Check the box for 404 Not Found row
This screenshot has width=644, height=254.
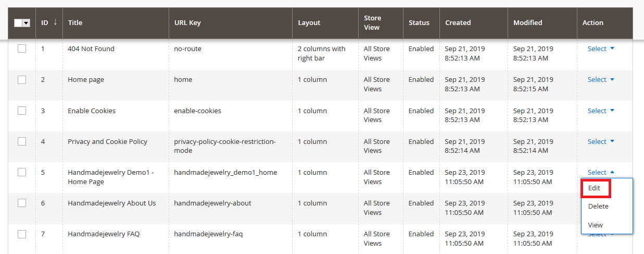click(x=22, y=49)
